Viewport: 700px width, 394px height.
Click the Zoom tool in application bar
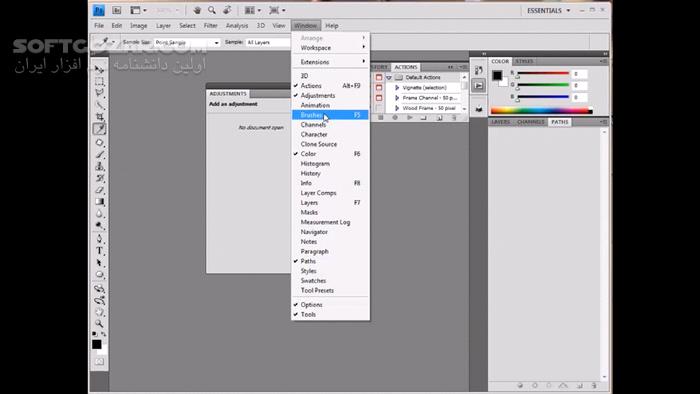[x=212, y=10]
